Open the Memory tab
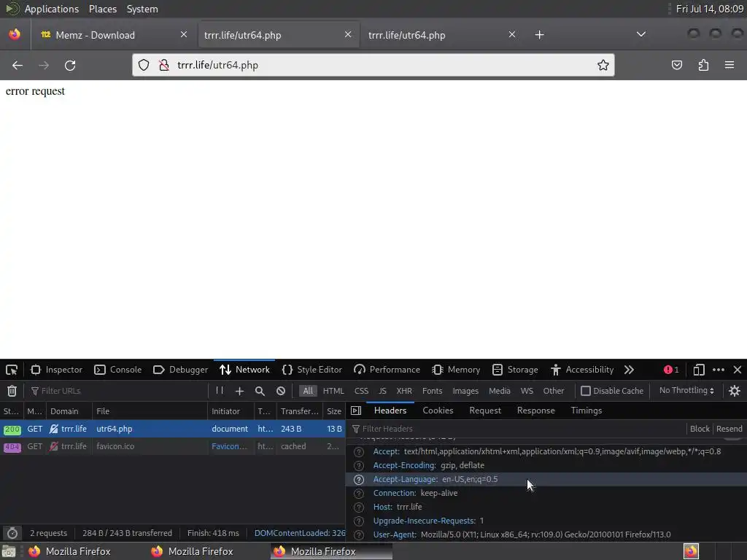The image size is (747, 560). pos(456,370)
